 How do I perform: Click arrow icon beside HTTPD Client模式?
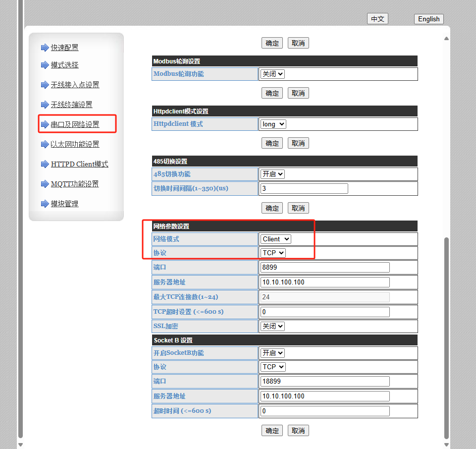tap(45, 164)
